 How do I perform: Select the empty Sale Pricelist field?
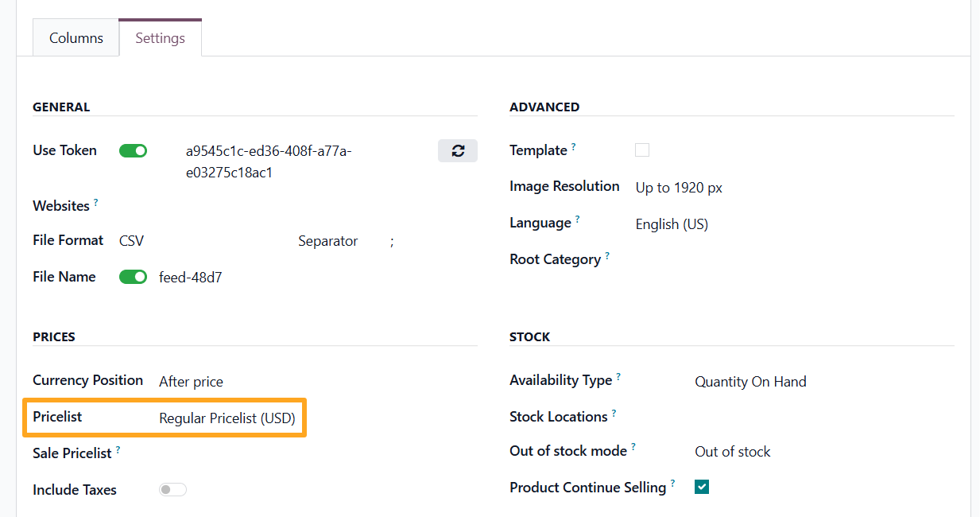(318, 453)
